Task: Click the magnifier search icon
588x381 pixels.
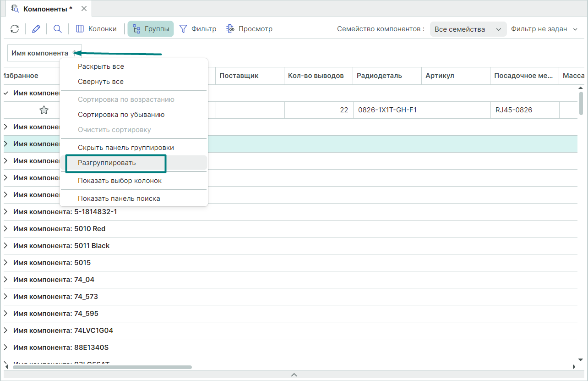Action: click(x=58, y=29)
